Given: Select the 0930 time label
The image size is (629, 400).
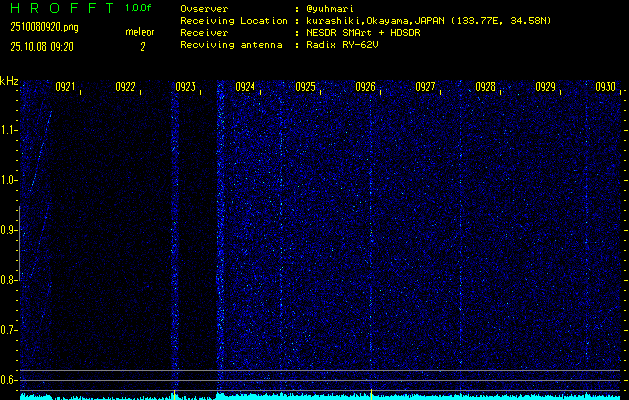Looking at the screenshot, I should coord(605,88).
